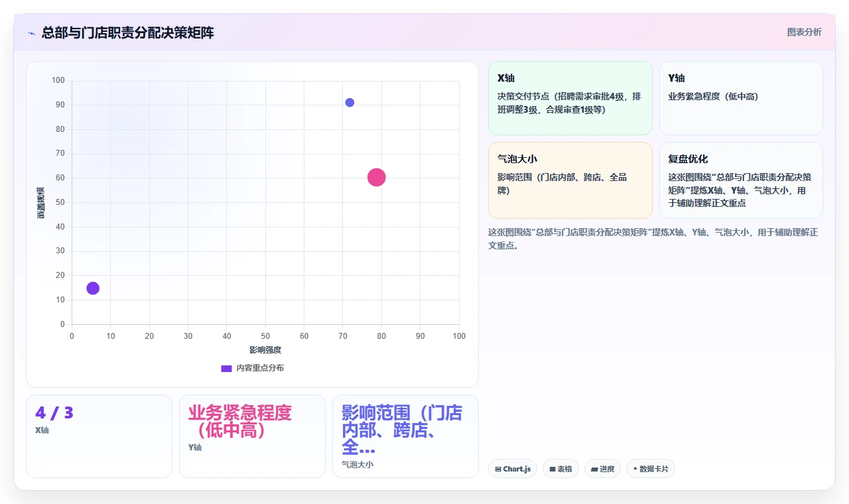This screenshot has width=849, height=504.
Task: Click the purple legend color box
Action: point(226,368)
